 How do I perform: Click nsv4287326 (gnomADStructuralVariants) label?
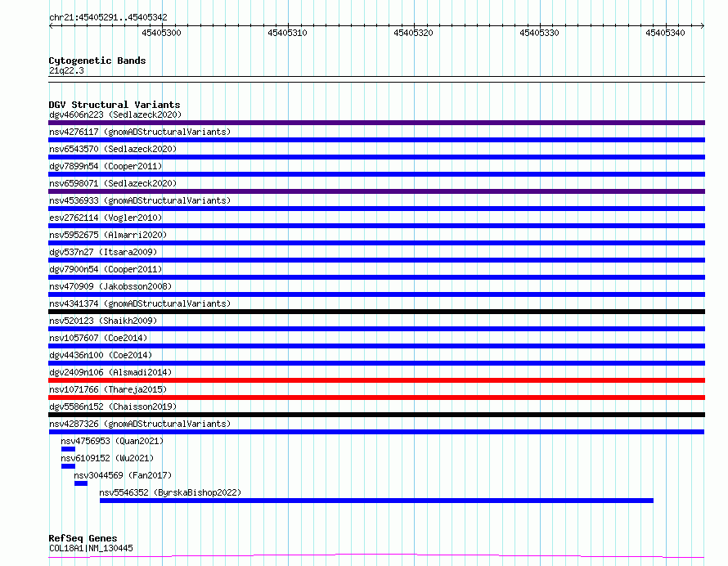coord(140,424)
